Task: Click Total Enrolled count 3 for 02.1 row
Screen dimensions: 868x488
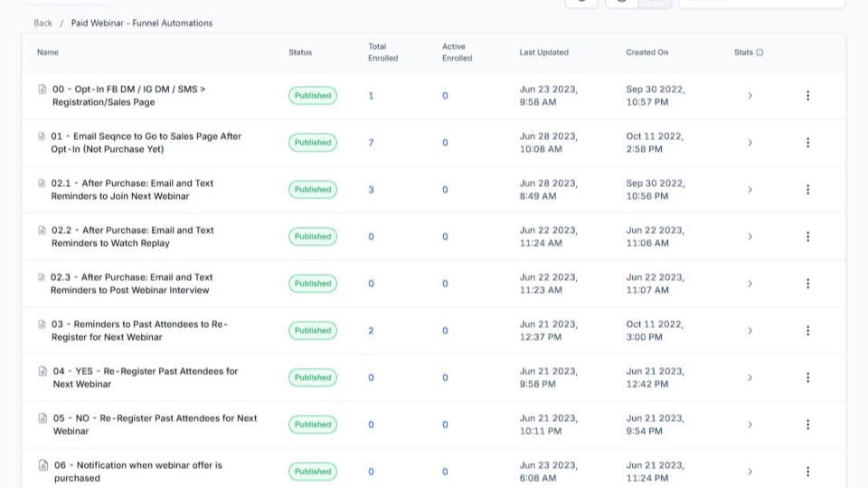Action: coord(371,190)
